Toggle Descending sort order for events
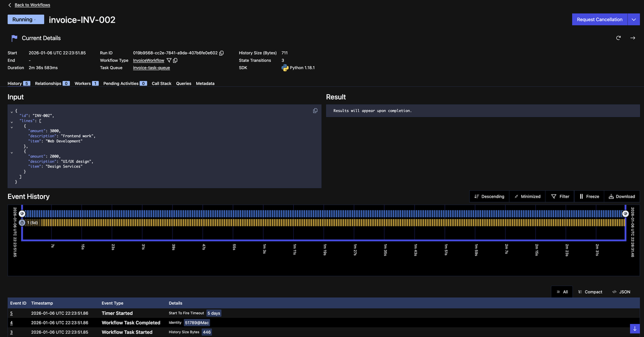Viewport: 644px width, 337px height. click(x=489, y=197)
